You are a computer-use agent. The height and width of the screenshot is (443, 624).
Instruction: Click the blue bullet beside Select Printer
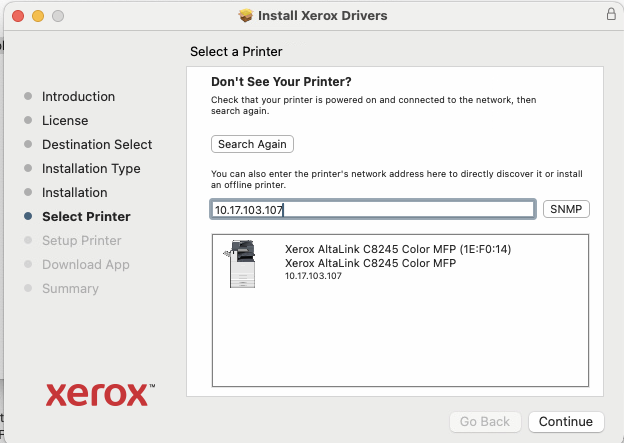(28, 216)
